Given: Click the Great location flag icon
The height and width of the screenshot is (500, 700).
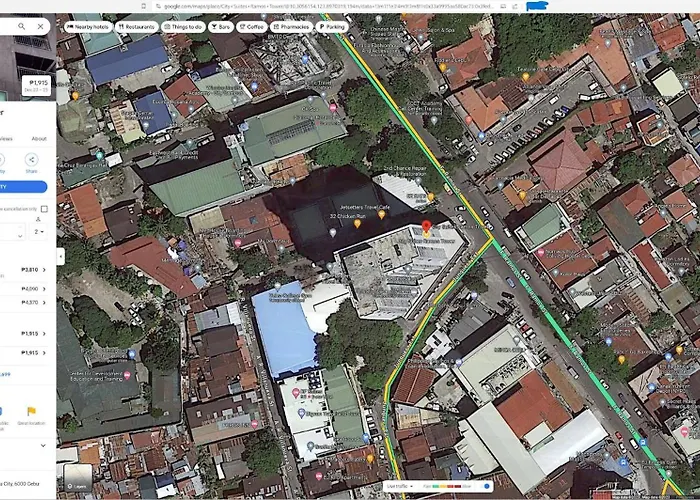Looking at the screenshot, I should tap(31, 411).
